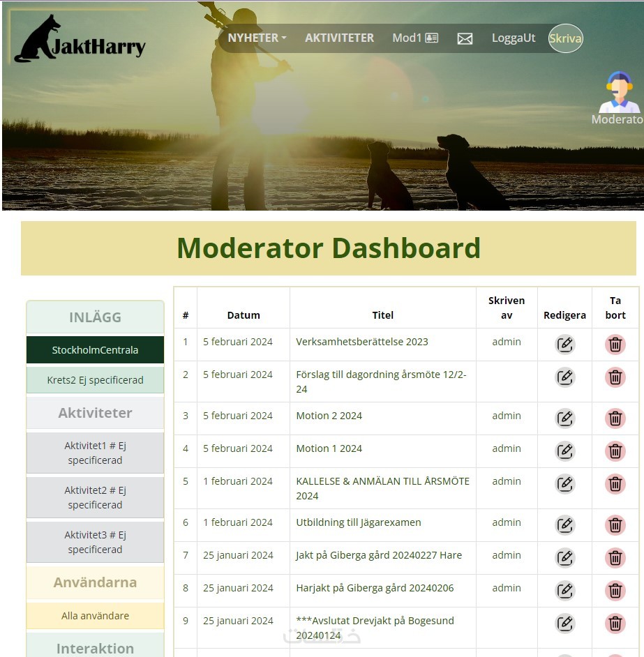This screenshot has height=657, width=644.
Task: Click the INLÄGG sidebar header
Action: (x=95, y=317)
